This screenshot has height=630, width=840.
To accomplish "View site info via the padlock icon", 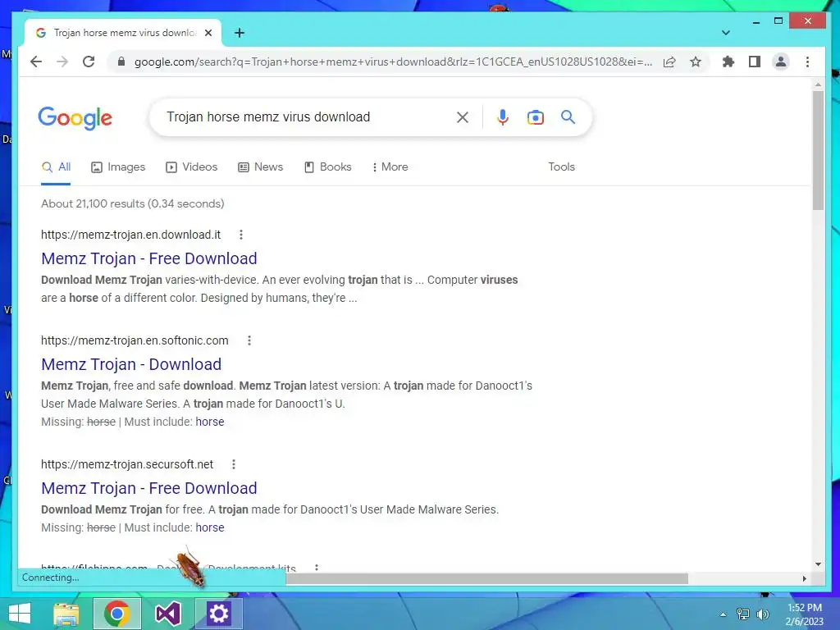I will (121, 62).
